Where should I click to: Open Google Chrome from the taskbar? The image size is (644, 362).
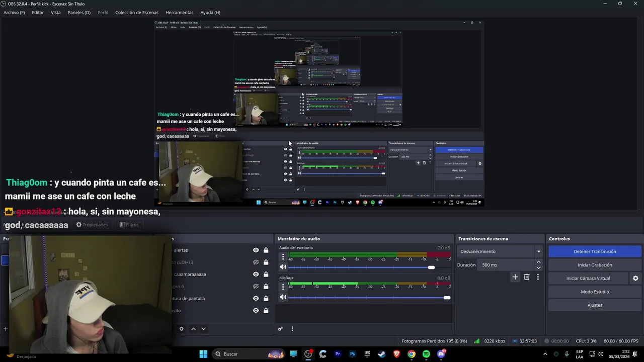412,354
